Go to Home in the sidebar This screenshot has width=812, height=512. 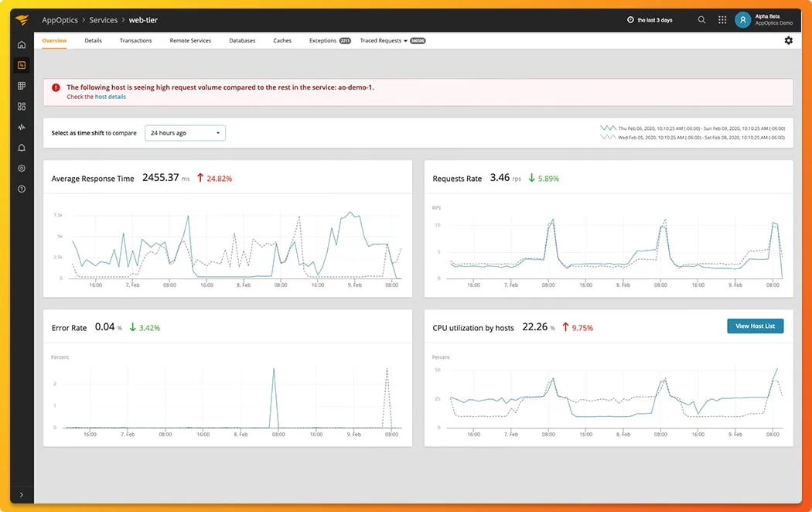tap(22, 45)
